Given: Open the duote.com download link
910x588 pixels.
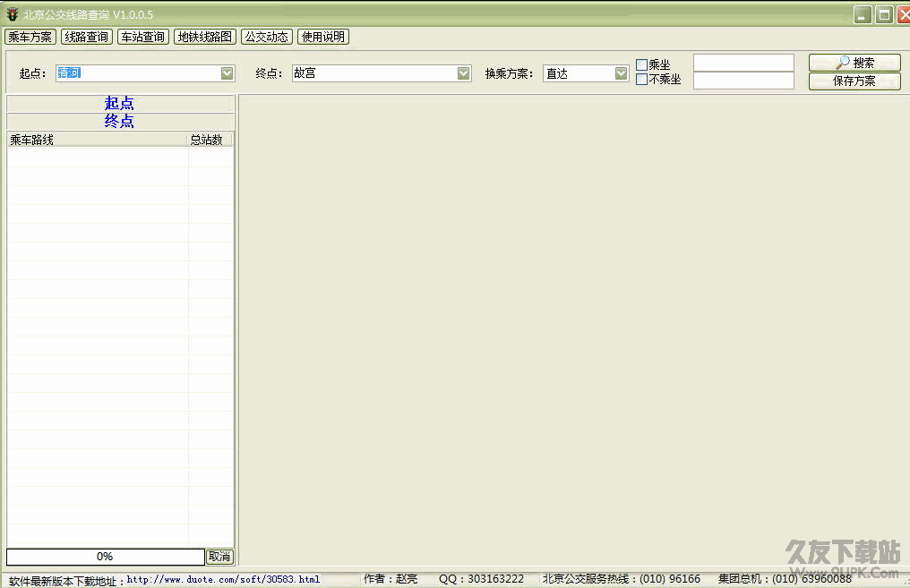Looking at the screenshot, I should click(223, 579).
